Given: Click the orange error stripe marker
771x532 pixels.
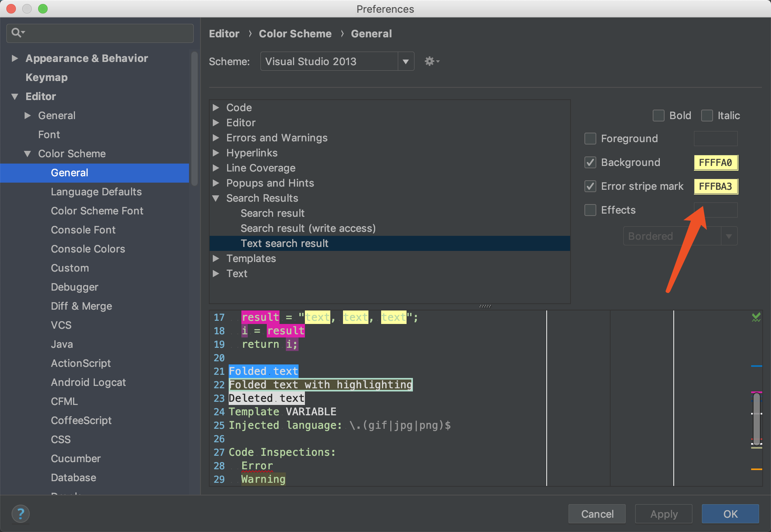Looking at the screenshot, I should coord(756,469).
